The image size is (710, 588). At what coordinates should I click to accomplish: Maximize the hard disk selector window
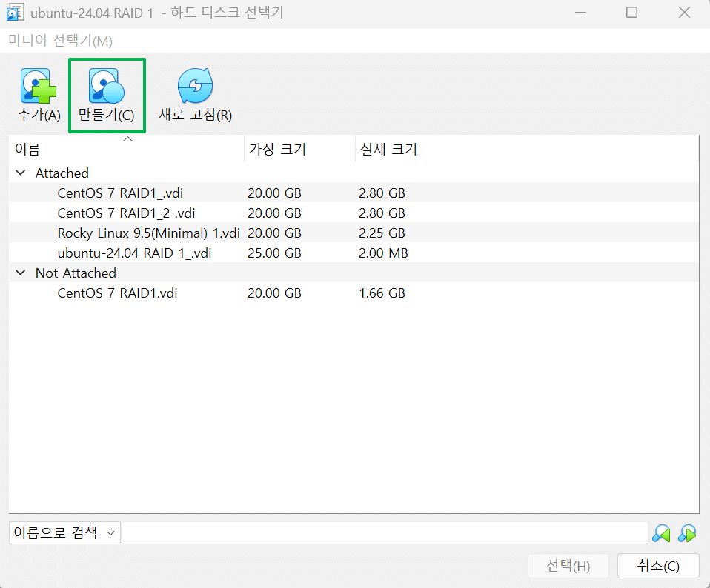point(631,12)
